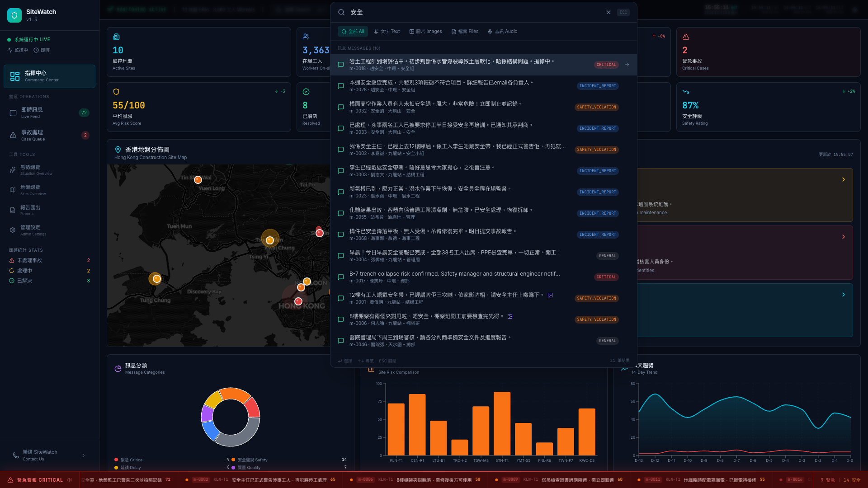This screenshot has height=488, width=868.
Task: Open 即時訊息 Live Feed in sidebar
Action: [32, 113]
